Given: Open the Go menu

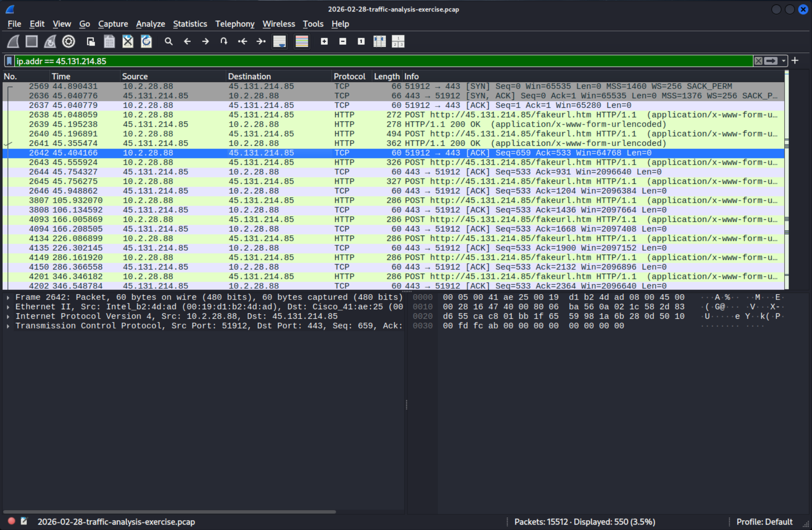Looking at the screenshot, I should click(x=85, y=24).
